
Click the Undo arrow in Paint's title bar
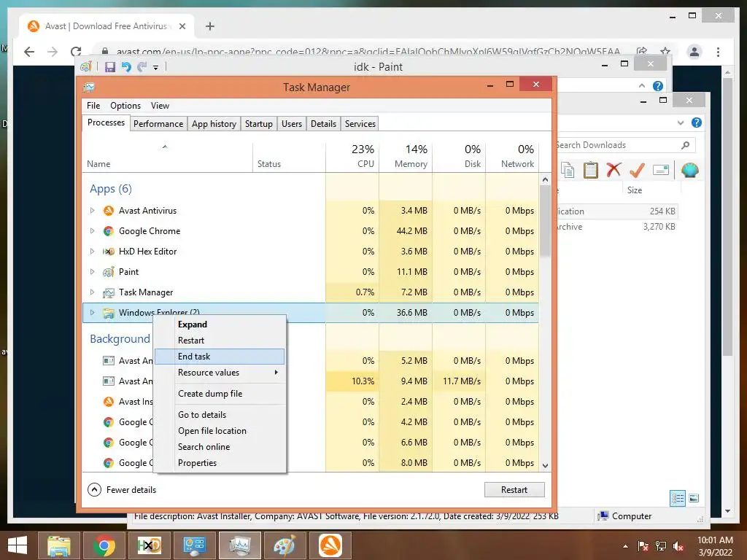126,67
